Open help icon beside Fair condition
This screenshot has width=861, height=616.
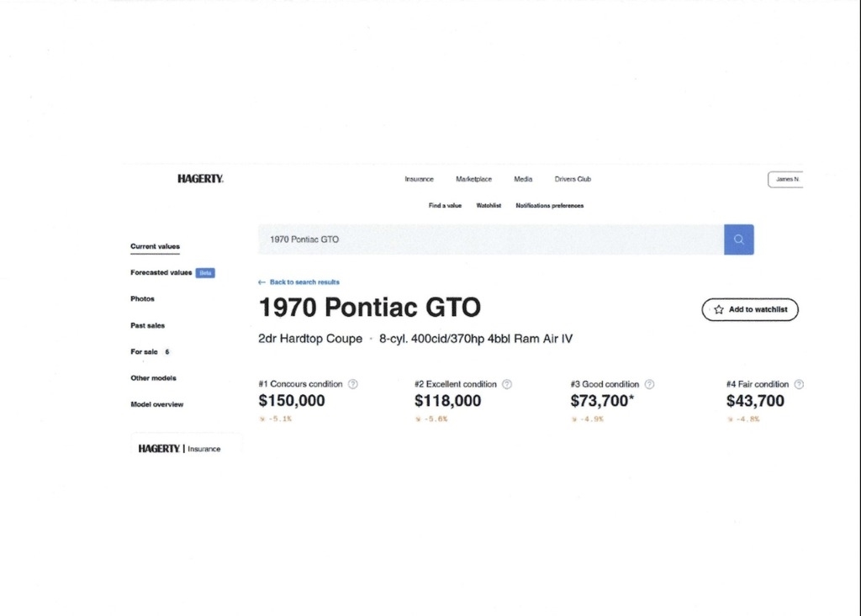point(798,384)
